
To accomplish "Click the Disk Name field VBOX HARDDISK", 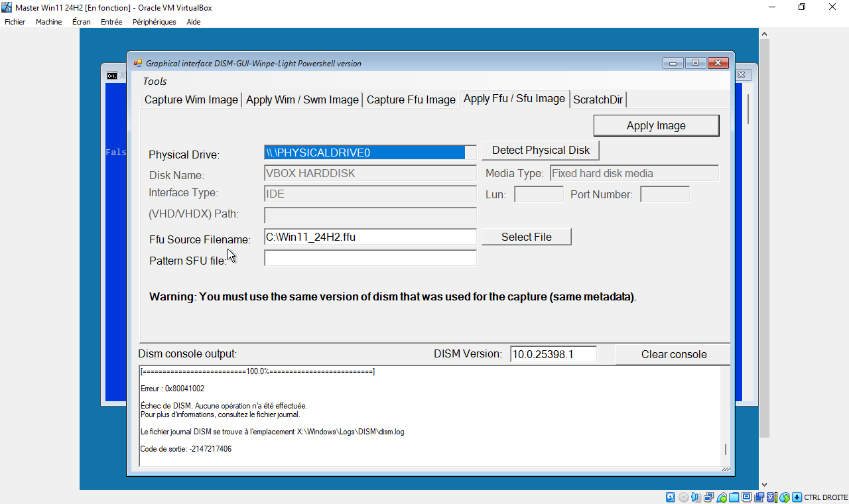I will click(370, 173).
